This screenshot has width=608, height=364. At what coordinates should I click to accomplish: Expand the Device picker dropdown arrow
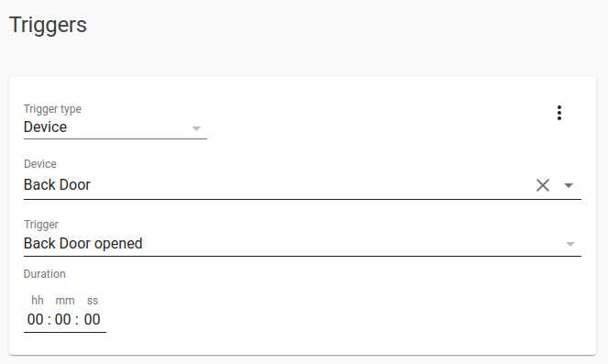[x=569, y=186]
